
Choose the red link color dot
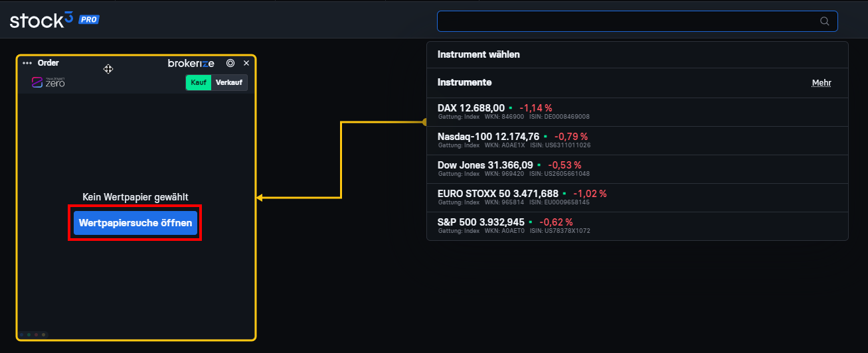[x=36, y=334]
